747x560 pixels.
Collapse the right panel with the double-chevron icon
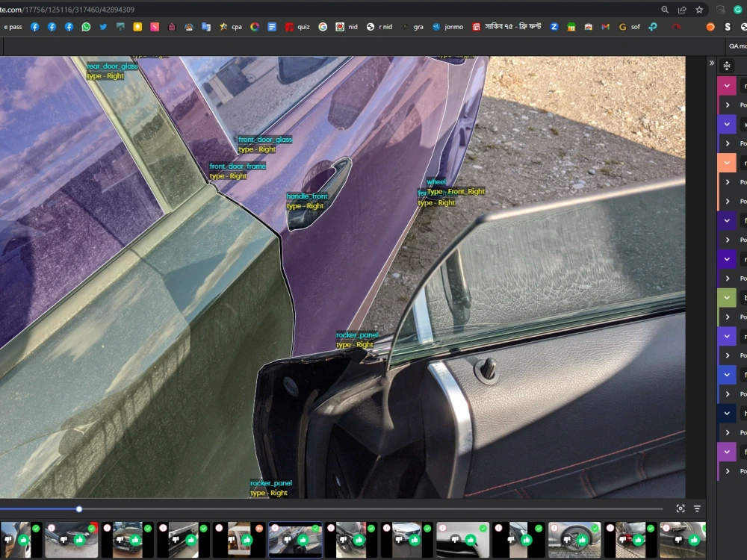point(711,63)
